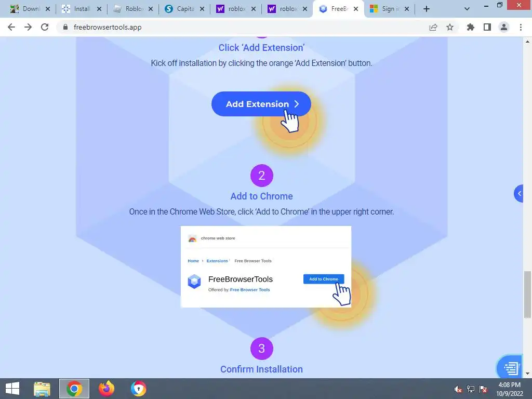Reload the freebrowsertools.app page
532x399 pixels.
coord(45,27)
